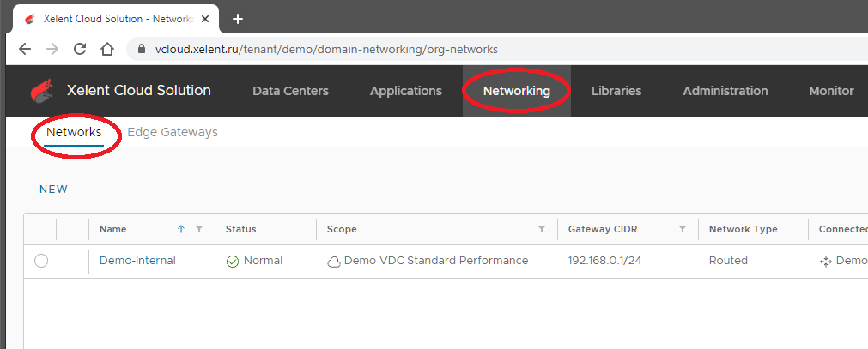Click the Xelent Cloud Solution title text
Viewport: 868px width, 349px height.
click(139, 91)
